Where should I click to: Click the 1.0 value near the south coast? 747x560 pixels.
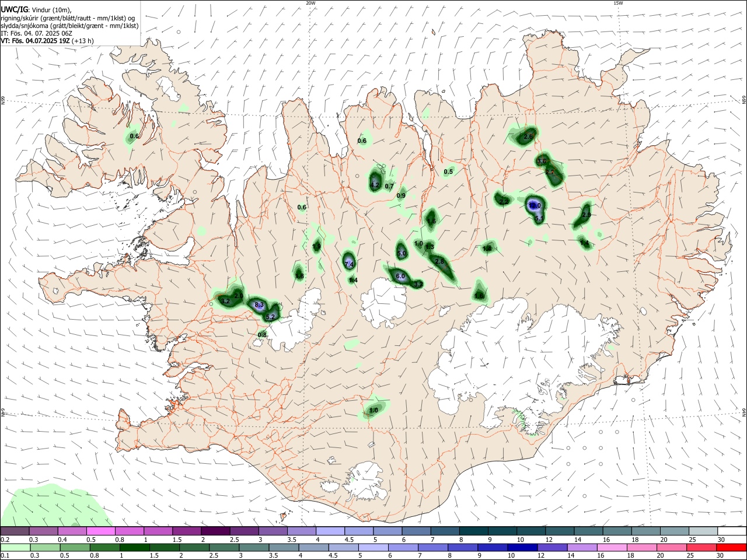click(x=373, y=411)
